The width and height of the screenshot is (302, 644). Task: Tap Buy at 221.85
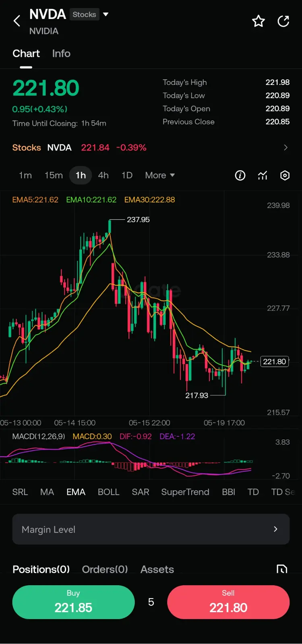point(73,602)
